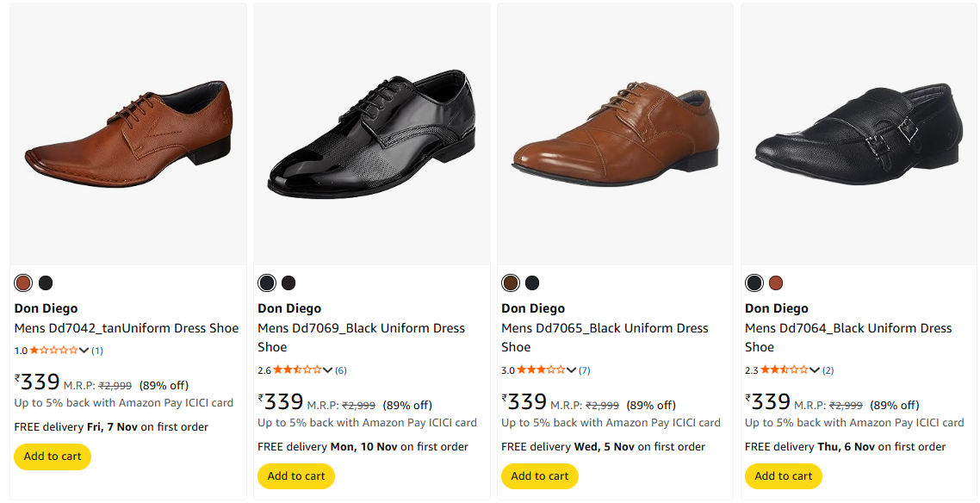Choose second color swatch under Dd7069 shoe
Image resolution: width=980 pixels, height=503 pixels.
click(x=288, y=283)
